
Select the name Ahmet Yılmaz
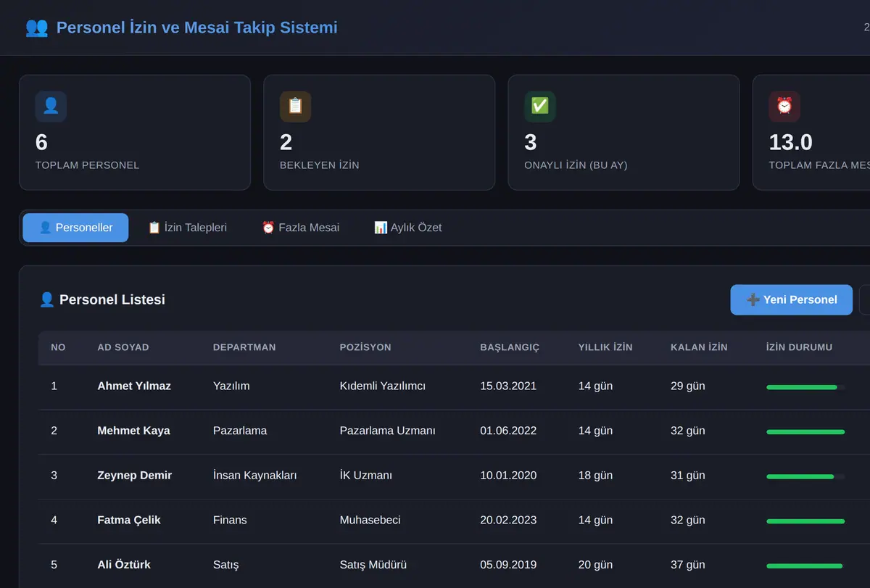pyautogui.click(x=134, y=386)
